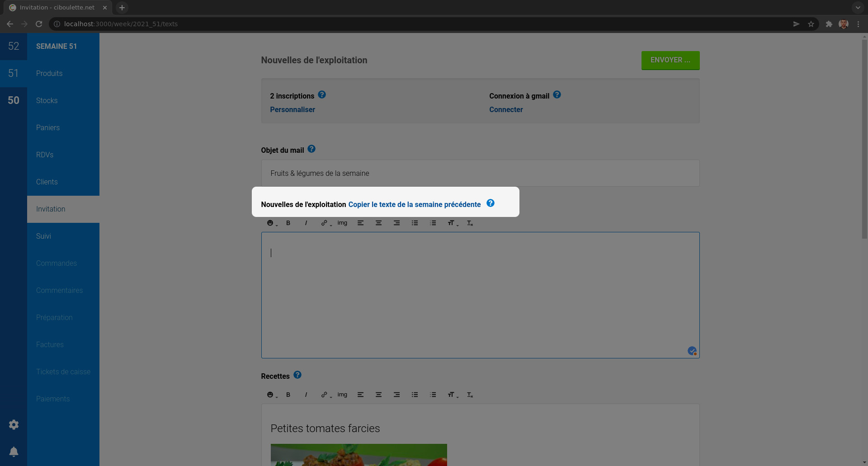Center-align text in Nouvelles editor toolbar
868x466 pixels.
click(378, 223)
